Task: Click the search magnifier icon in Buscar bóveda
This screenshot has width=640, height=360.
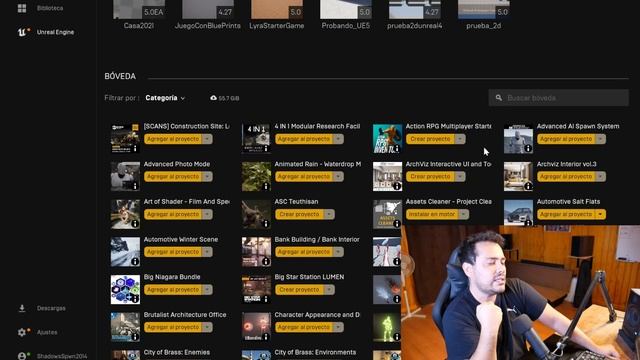Action: pyautogui.click(x=499, y=98)
